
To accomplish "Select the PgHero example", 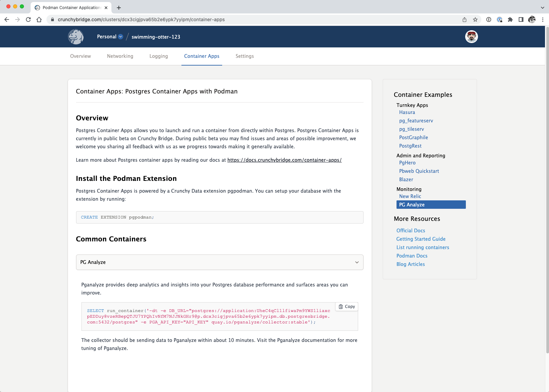I will coord(407,163).
